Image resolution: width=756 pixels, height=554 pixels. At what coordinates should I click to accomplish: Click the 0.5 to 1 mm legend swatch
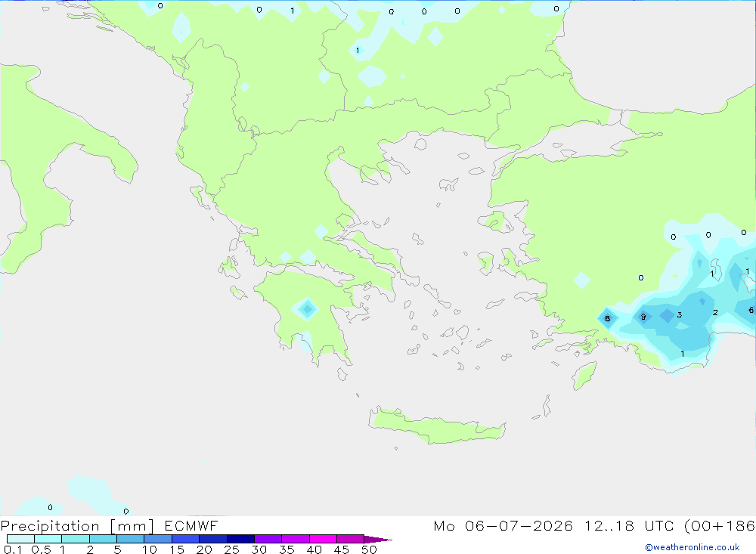tap(48, 539)
